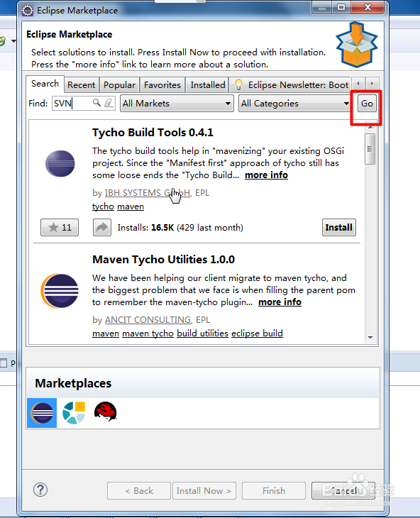
Task: Maximize the Eclipse Marketplace window
Action: coord(341,7)
